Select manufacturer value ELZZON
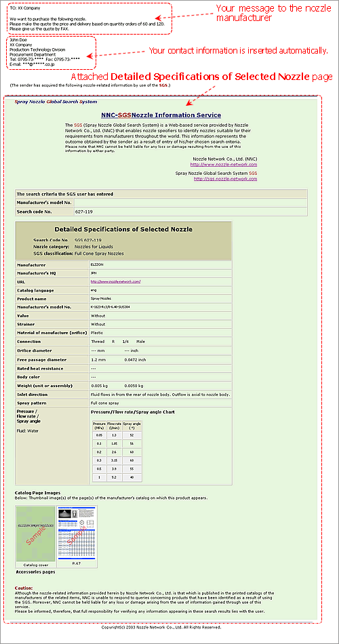 96,265
